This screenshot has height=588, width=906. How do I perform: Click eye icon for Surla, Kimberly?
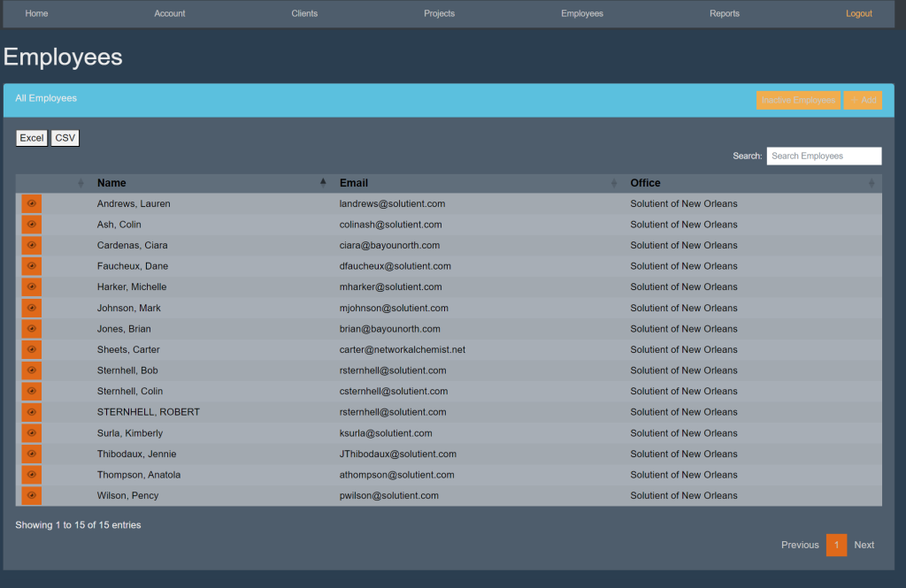coord(31,433)
